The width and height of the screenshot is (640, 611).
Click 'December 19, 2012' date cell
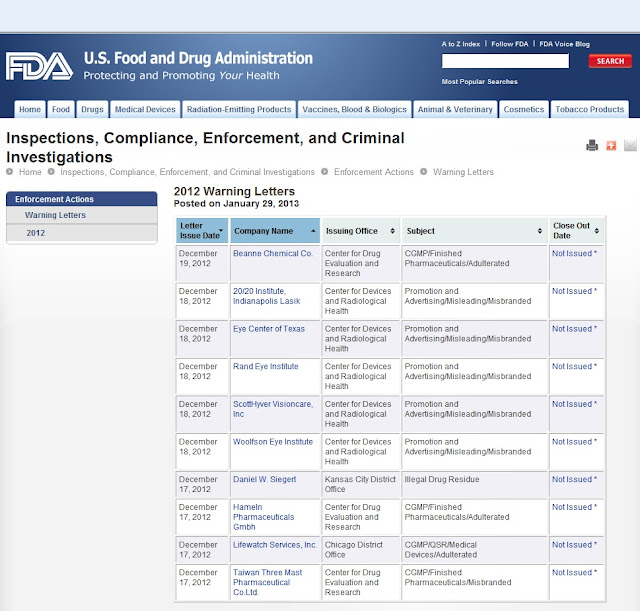click(x=202, y=263)
